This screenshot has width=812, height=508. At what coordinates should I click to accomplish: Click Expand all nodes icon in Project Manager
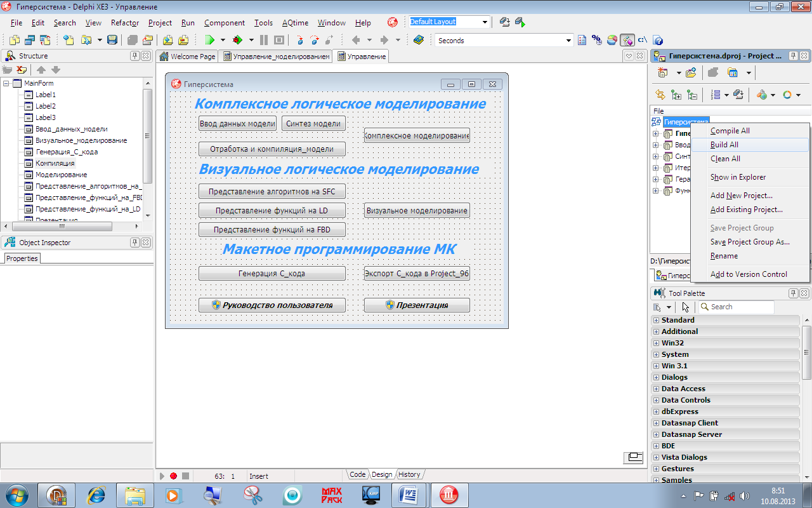[x=676, y=95]
